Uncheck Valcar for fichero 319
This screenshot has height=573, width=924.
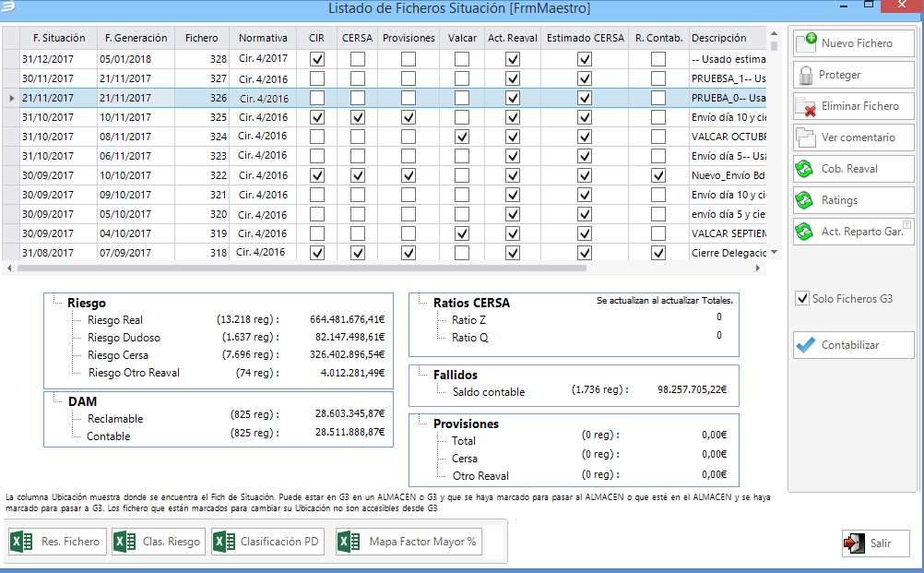[462, 234]
